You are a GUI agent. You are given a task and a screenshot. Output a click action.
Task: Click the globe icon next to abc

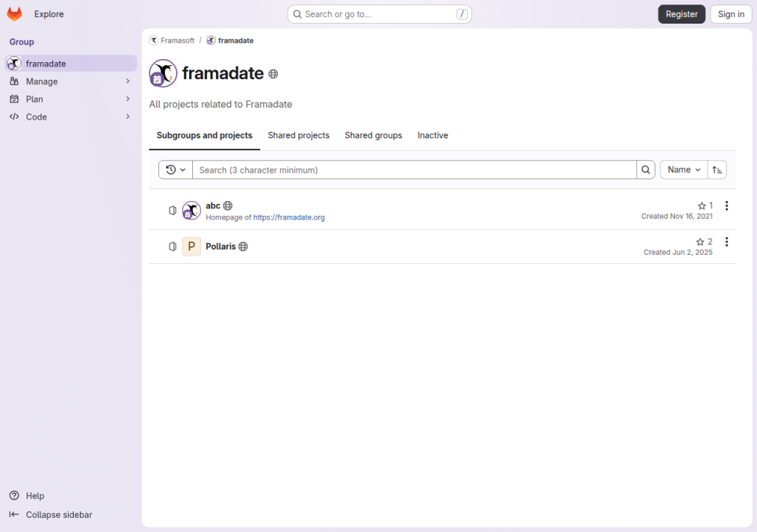coord(228,205)
